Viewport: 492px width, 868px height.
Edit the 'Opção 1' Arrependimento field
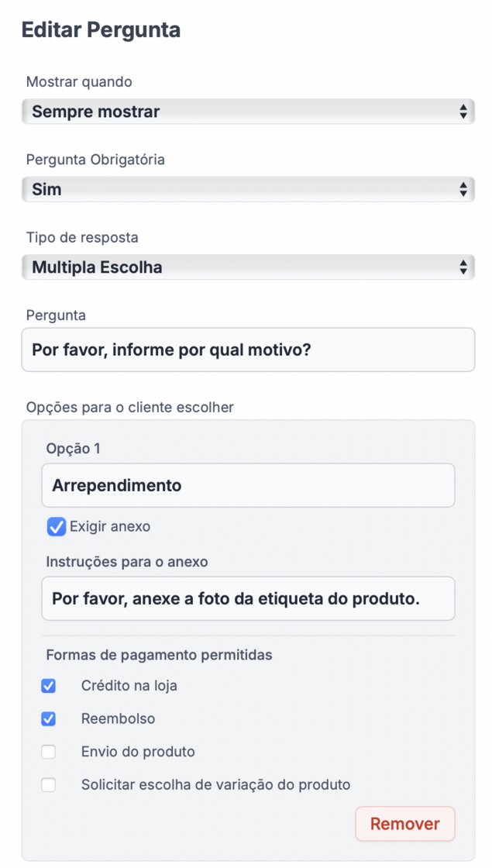pos(248,486)
